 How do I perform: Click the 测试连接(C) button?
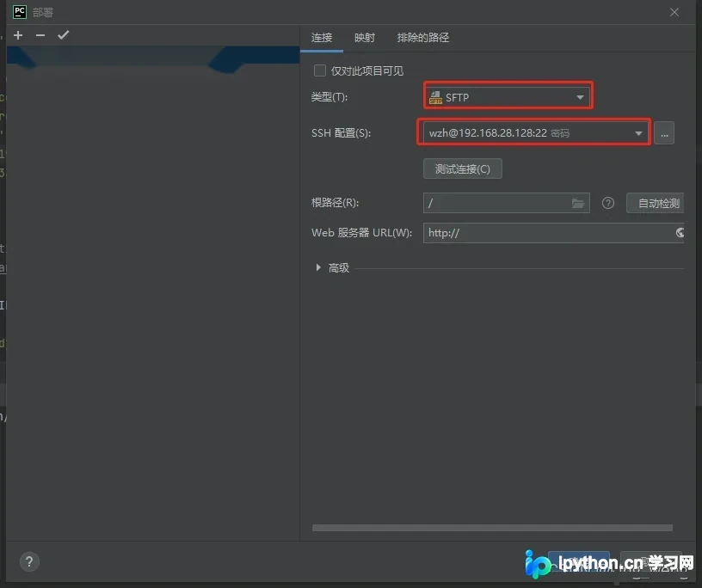point(463,168)
